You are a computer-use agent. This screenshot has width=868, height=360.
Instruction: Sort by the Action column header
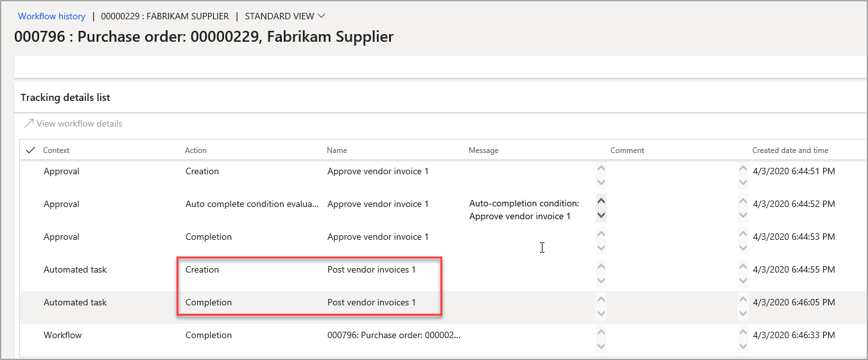[196, 150]
